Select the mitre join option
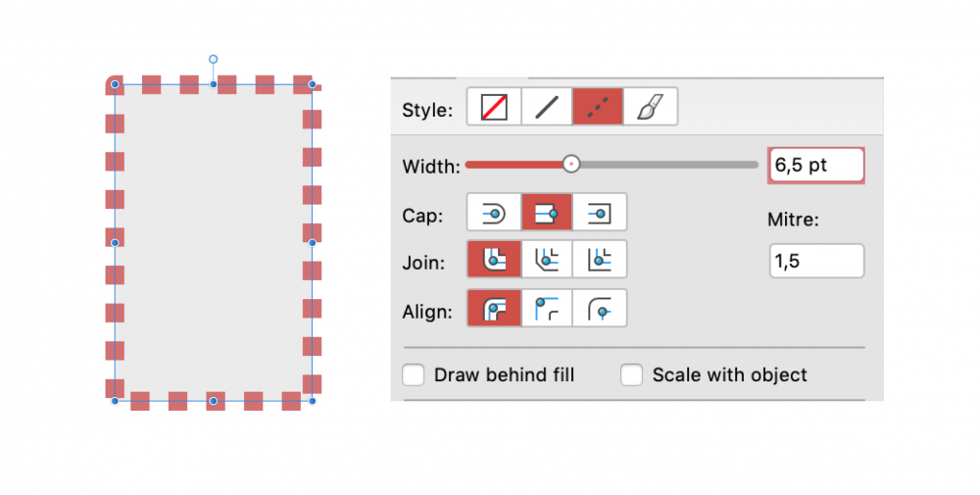 point(599,260)
